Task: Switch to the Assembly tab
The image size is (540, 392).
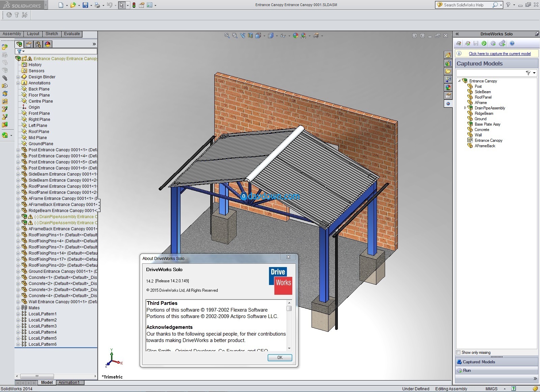Action: (x=12, y=34)
